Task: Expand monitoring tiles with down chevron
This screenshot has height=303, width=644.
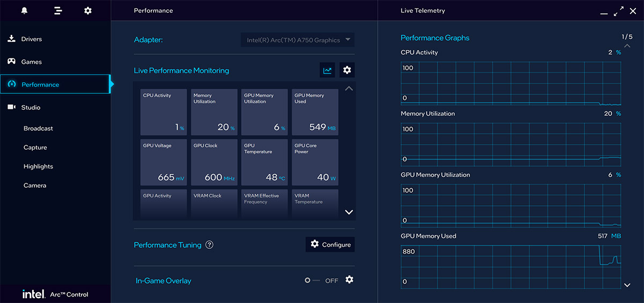Action: 349,212
